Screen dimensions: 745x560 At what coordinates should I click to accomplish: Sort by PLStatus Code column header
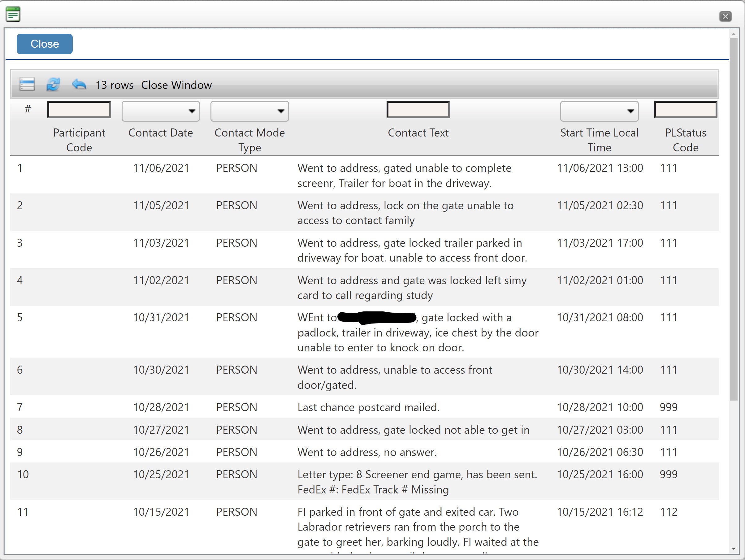click(685, 140)
